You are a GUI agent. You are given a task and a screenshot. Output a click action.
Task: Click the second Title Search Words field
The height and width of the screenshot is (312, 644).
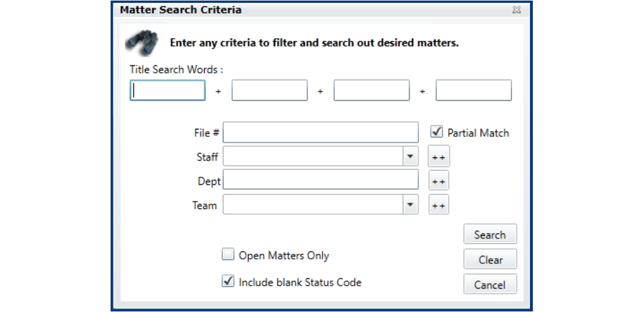(269, 90)
